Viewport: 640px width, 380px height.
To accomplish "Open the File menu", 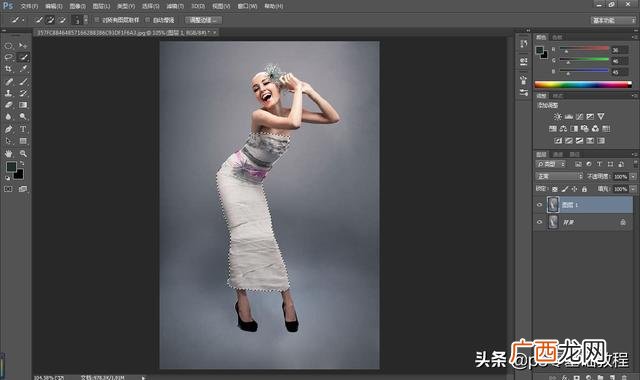I will (29, 6).
